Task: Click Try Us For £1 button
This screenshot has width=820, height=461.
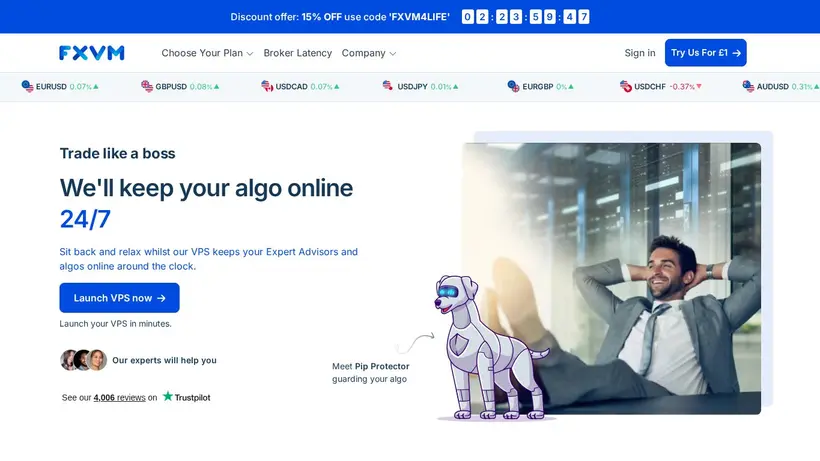Action: 705,53
